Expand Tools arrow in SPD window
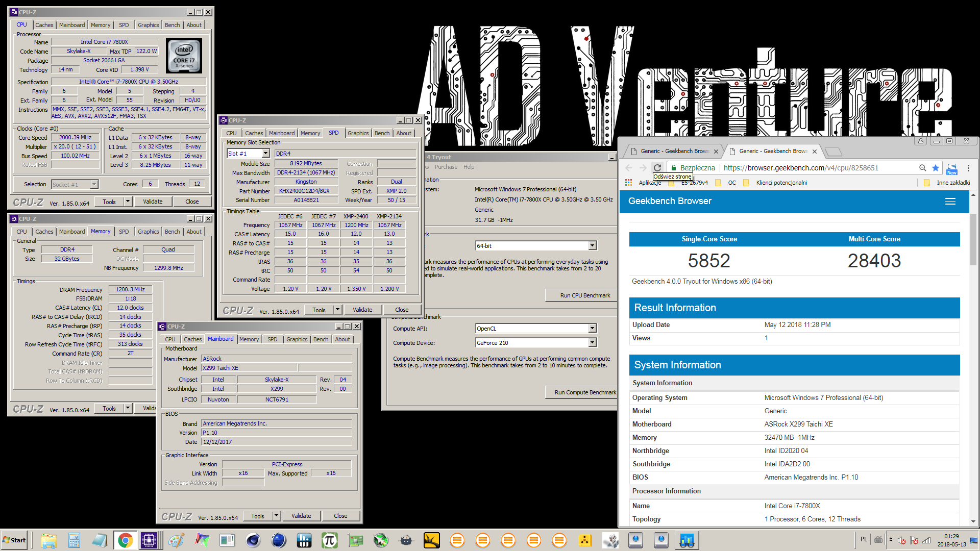This screenshot has height=551, width=980. (x=337, y=310)
